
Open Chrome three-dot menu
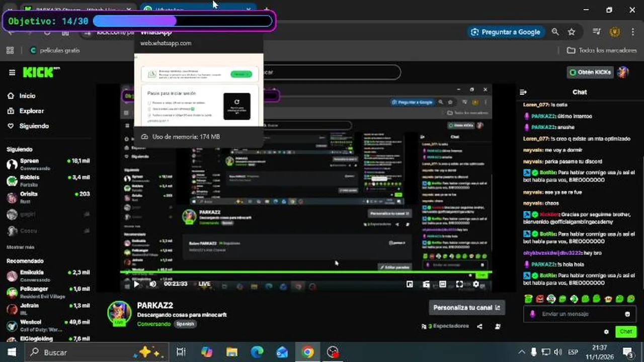click(x=632, y=32)
